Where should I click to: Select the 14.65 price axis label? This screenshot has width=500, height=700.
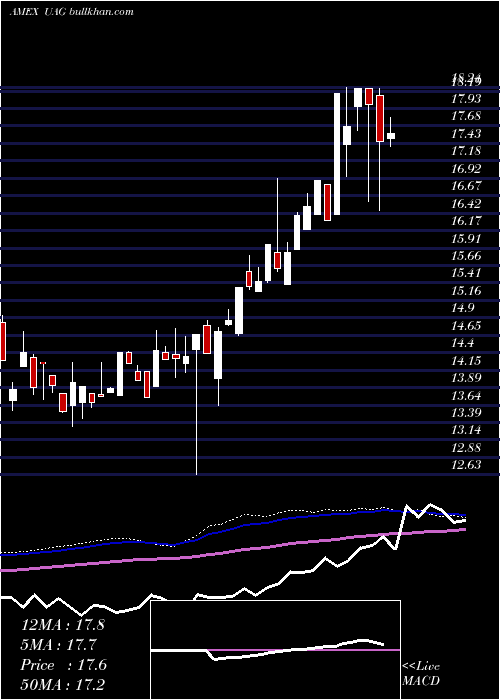click(466, 326)
